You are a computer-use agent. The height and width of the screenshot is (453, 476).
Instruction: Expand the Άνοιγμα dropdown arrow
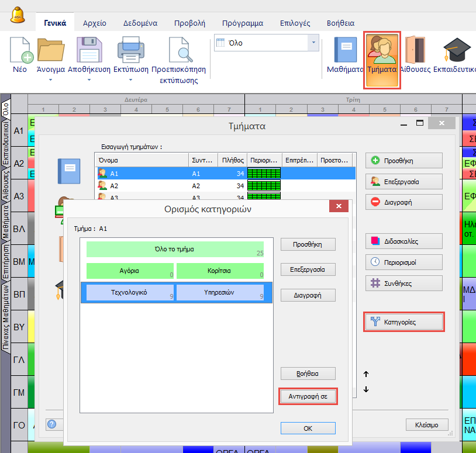[50, 80]
